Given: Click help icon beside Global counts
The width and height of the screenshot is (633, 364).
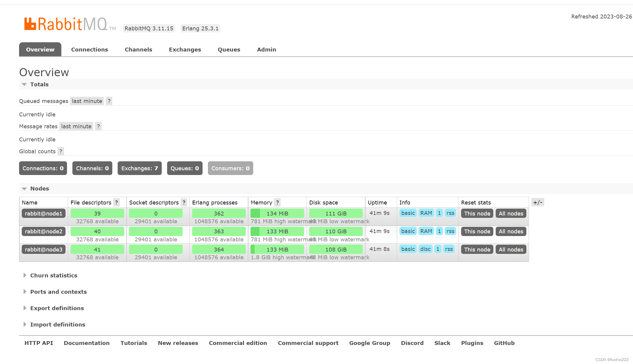Looking at the screenshot, I should click(61, 151).
